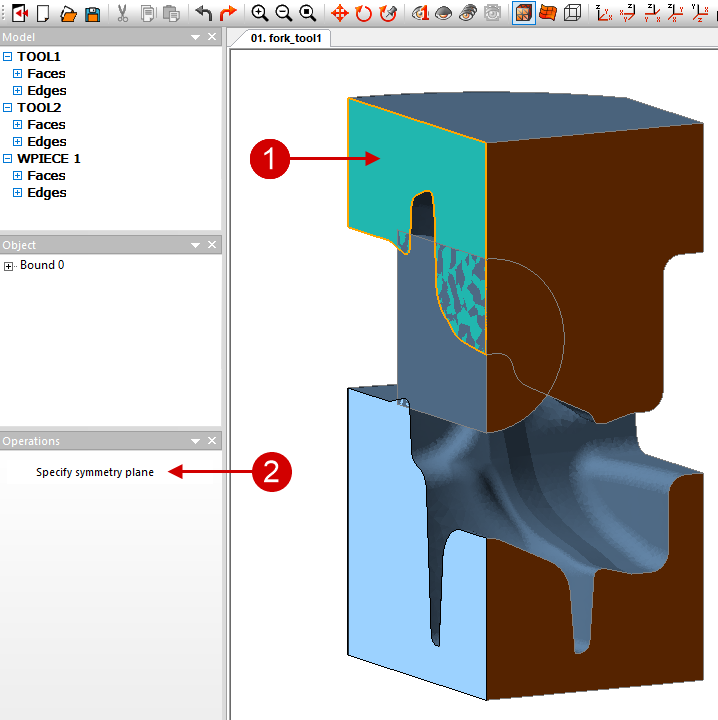The image size is (718, 720).
Task: Click the red Redo arrow
Action: pos(228,13)
